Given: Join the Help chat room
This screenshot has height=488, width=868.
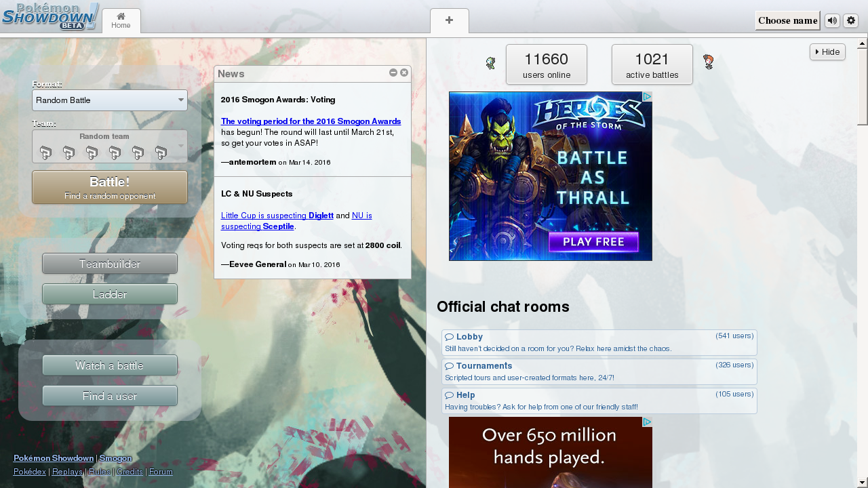Looking at the screenshot, I should tap(599, 401).
